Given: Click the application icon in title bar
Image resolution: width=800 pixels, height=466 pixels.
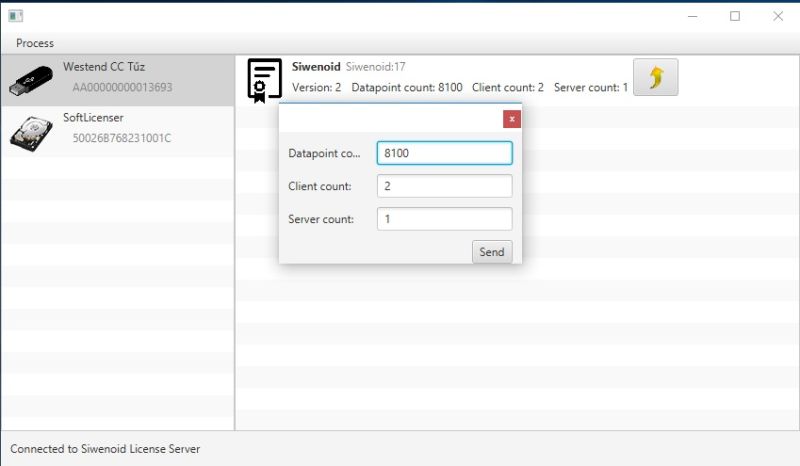Looking at the screenshot, I should tap(16, 16).
